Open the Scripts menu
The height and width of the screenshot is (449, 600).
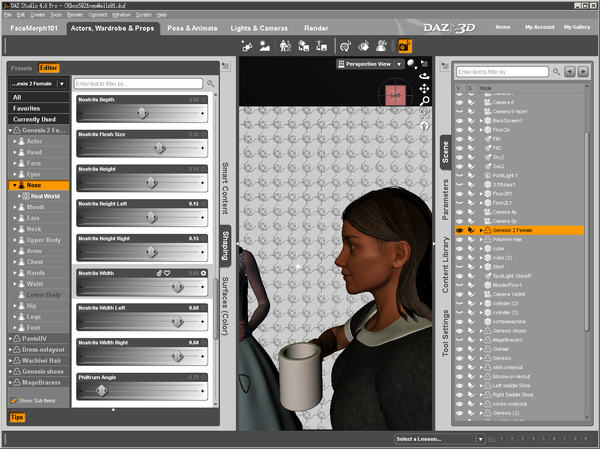coord(143,15)
